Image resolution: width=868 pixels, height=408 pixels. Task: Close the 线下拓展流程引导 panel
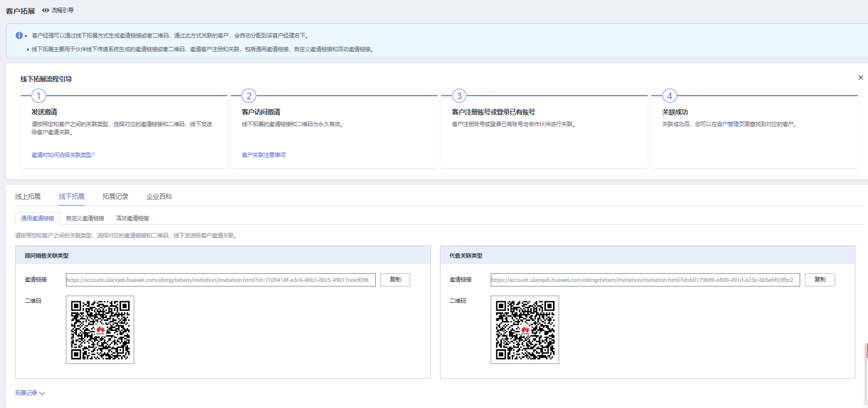pos(860,77)
